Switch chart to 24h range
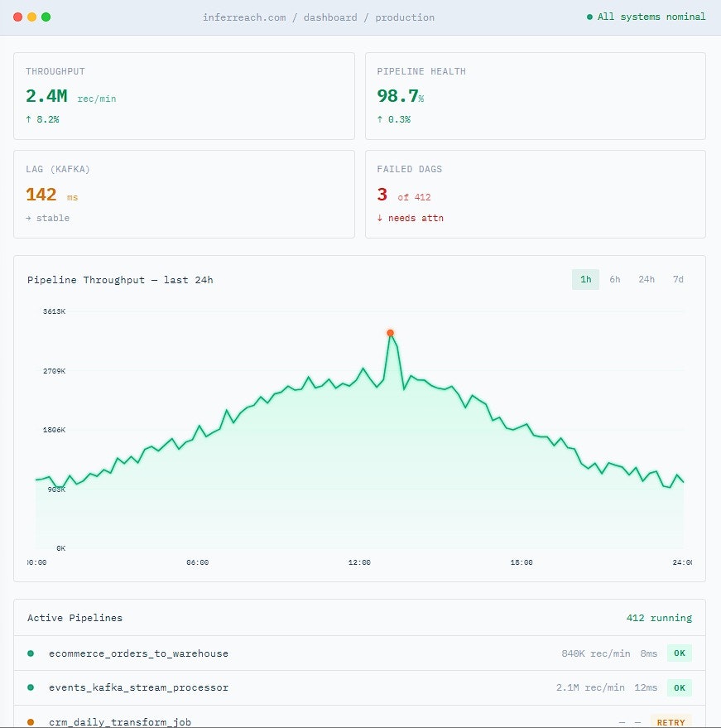This screenshot has height=728, width=721. [646, 279]
